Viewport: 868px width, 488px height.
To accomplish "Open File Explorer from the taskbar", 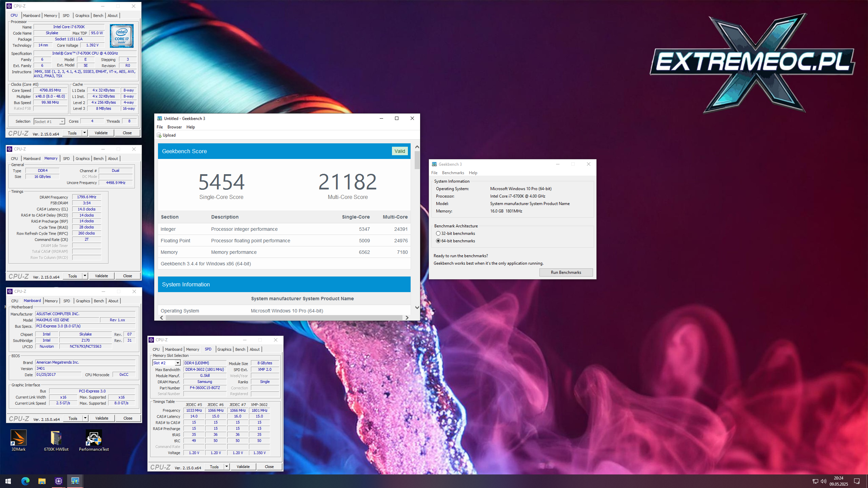I will tap(42, 481).
